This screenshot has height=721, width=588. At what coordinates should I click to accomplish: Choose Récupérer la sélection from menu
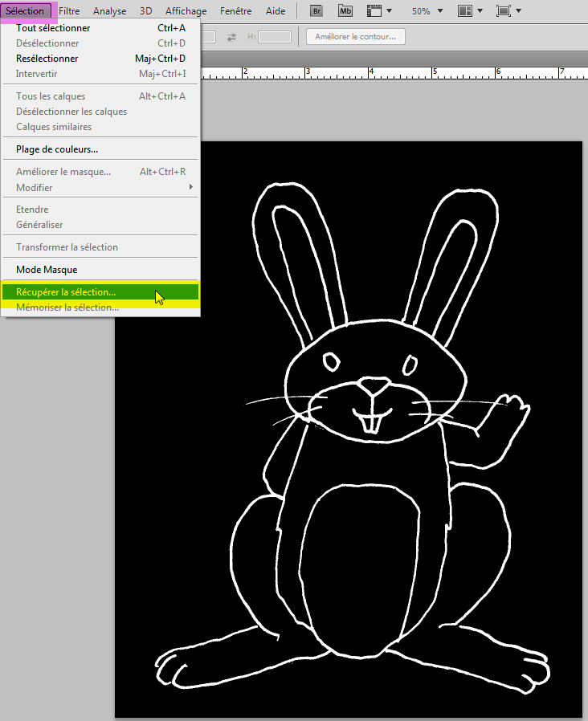[66, 292]
